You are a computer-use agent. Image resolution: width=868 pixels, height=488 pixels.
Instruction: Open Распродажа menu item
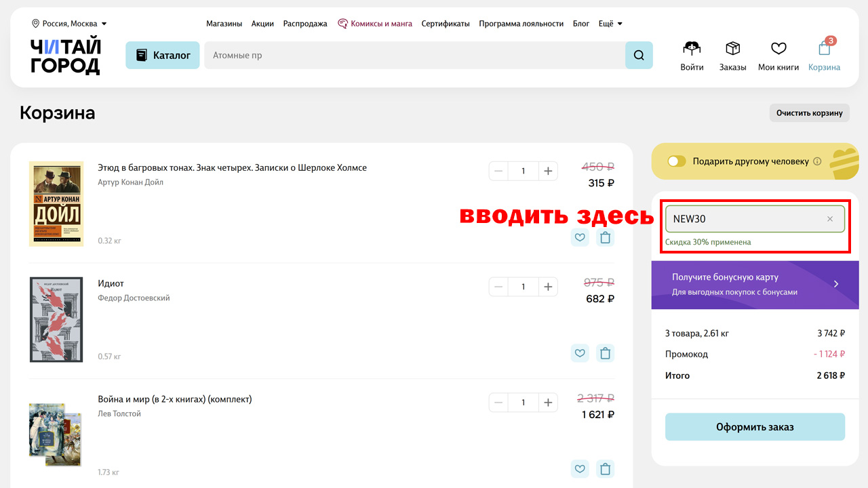[305, 24]
